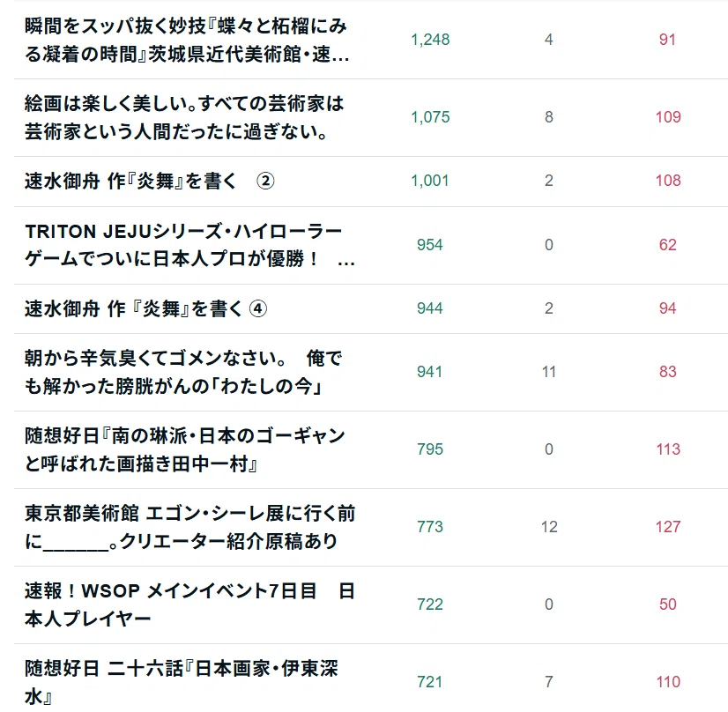The height and width of the screenshot is (712, 728).
Task: Open 随想好日 二十六話 伊東深水 article
Action: click(181, 682)
